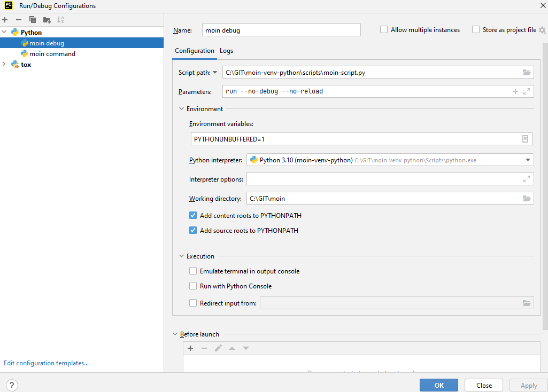
Task: Uncheck Add source roots to PYTHONPATH
Action: pos(193,230)
